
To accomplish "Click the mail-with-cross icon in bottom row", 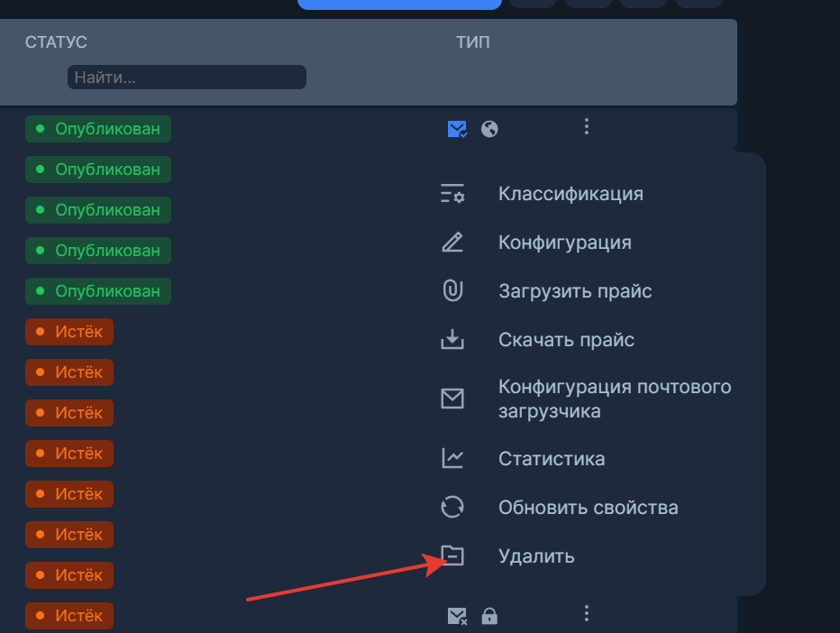I will click(458, 617).
